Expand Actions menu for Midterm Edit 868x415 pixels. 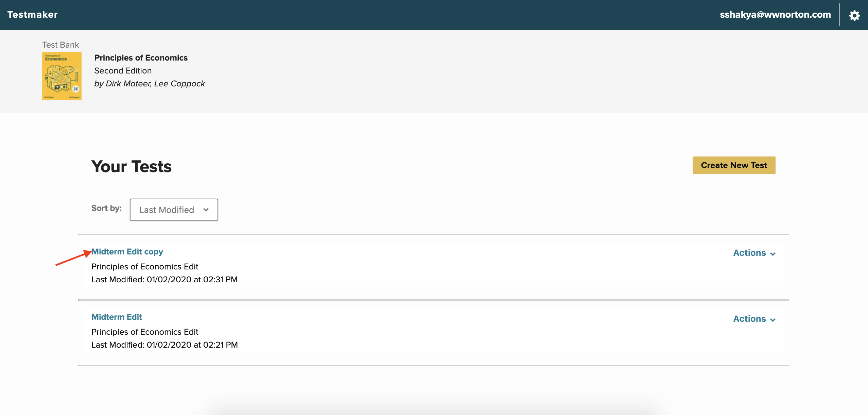[749, 319]
